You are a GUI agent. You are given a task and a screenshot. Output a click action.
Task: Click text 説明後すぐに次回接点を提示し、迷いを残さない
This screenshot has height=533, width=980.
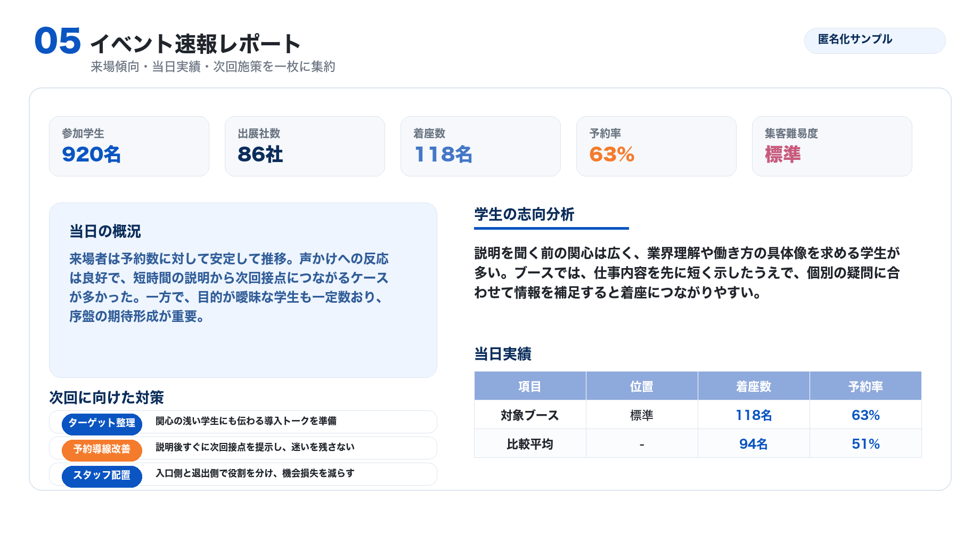[255, 447]
